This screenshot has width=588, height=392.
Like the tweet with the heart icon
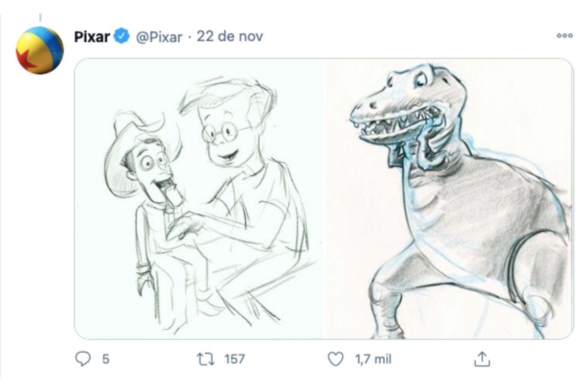tap(335, 360)
